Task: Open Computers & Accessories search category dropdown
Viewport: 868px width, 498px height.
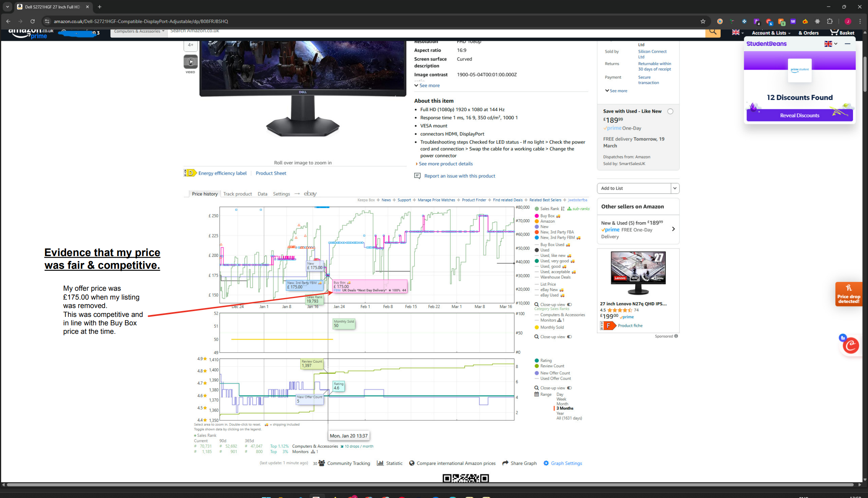Action: (139, 32)
